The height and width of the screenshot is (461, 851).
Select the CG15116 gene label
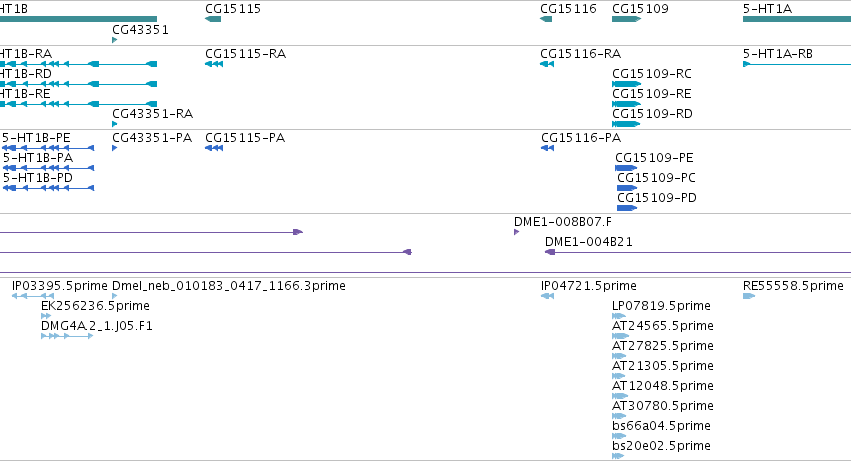pos(568,9)
